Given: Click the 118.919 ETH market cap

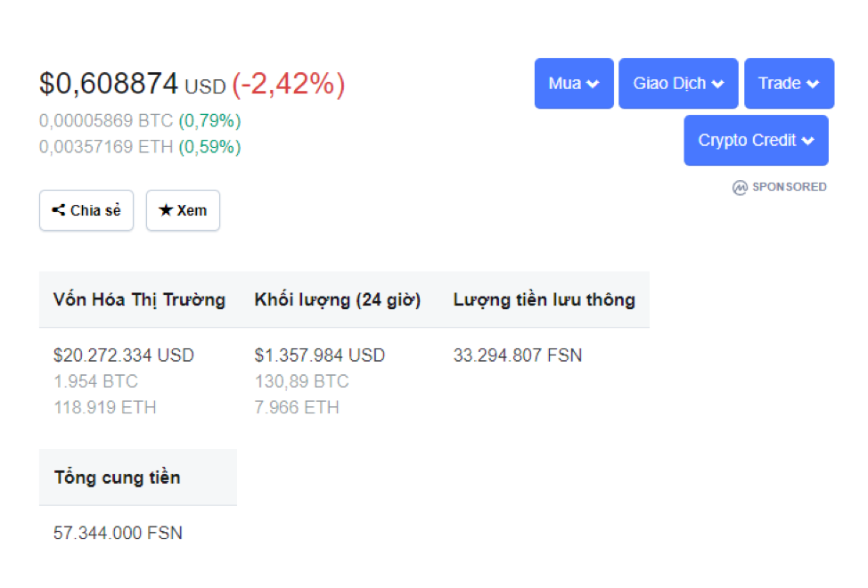Looking at the screenshot, I should [x=105, y=407].
